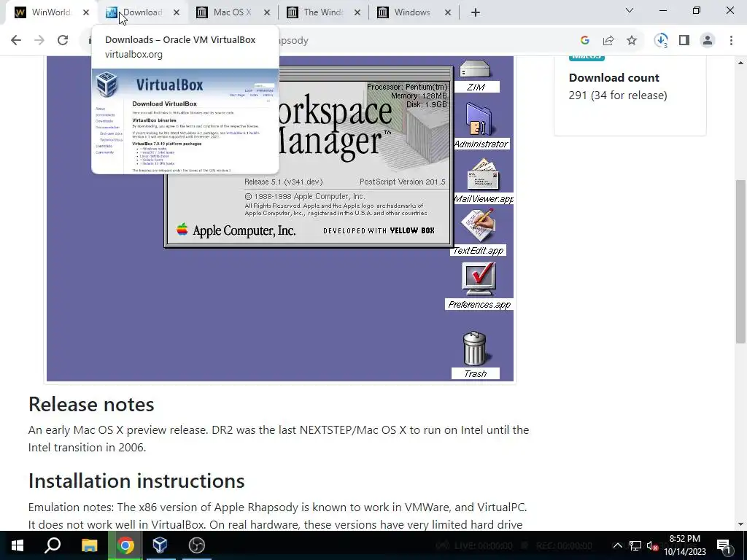
Task: Click the Administrator folder icon
Action: pos(479,120)
